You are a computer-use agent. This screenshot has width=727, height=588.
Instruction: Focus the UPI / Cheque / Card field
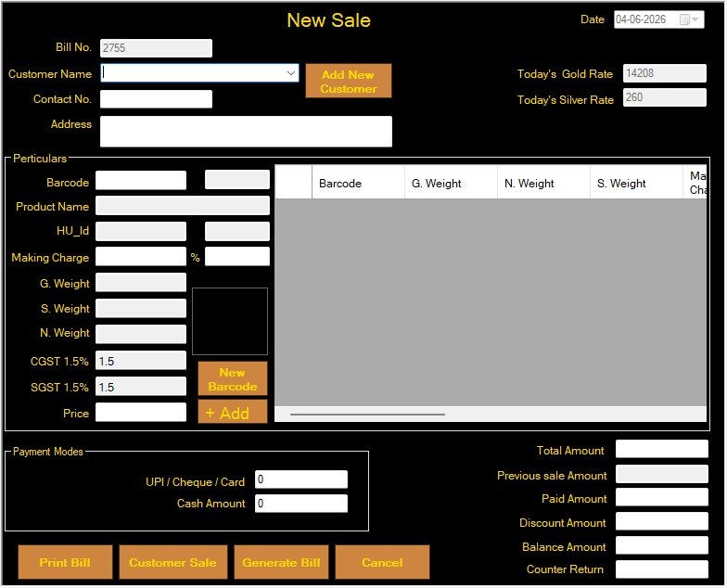coord(301,479)
